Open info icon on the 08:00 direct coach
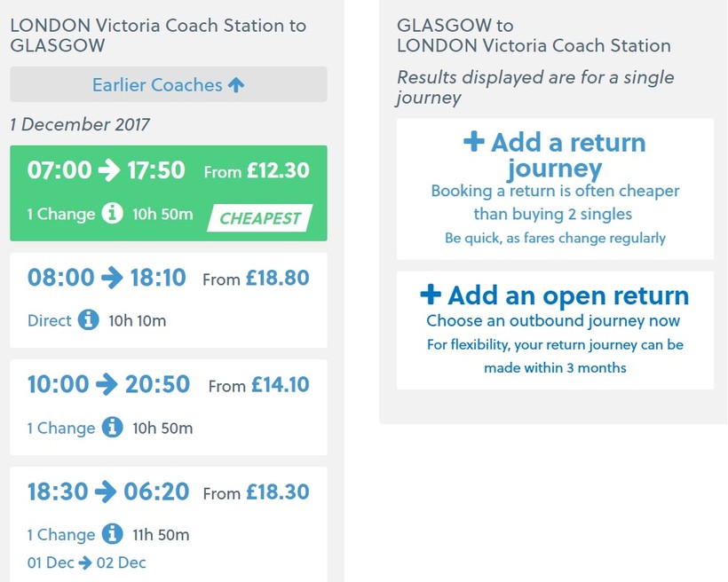The image size is (728, 582). pos(88,320)
